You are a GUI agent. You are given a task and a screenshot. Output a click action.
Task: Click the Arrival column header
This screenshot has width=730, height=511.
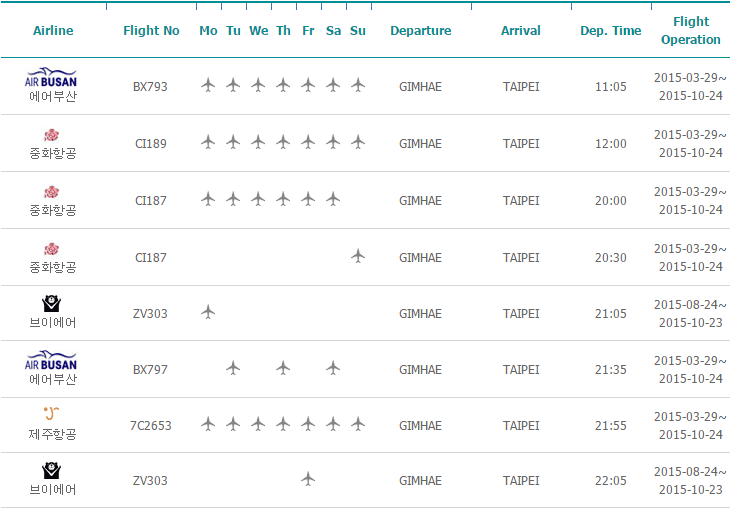tap(521, 31)
